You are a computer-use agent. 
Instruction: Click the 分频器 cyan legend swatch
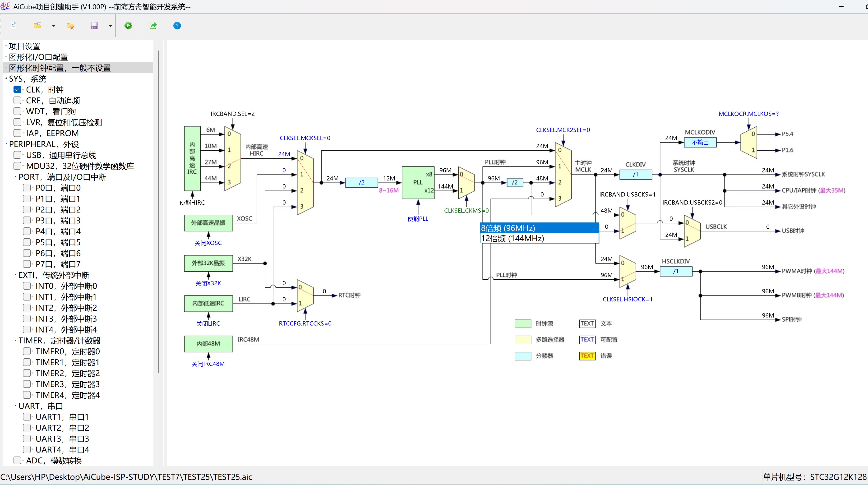tap(523, 356)
